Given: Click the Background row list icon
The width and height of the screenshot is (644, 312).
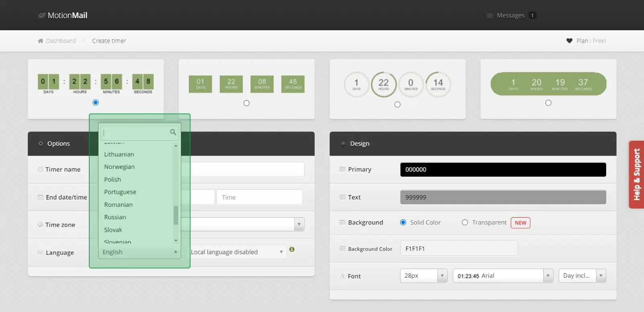Looking at the screenshot, I should pos(343,223).
